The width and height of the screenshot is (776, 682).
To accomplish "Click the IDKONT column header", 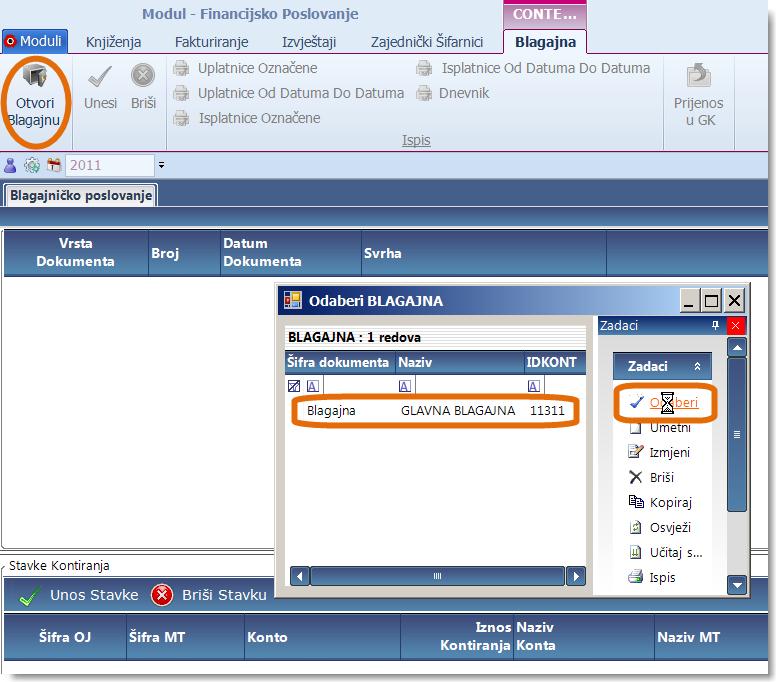I will click(554, 362).
